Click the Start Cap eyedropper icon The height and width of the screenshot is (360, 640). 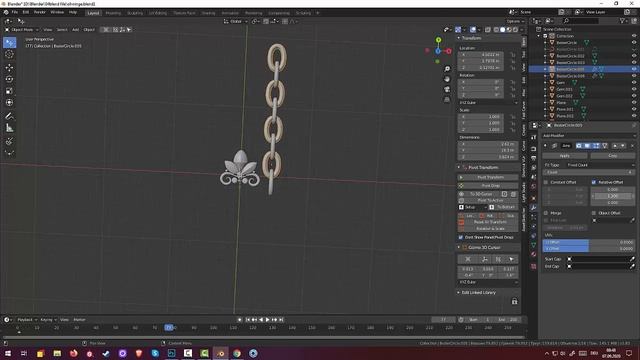[x=632, y=259]
